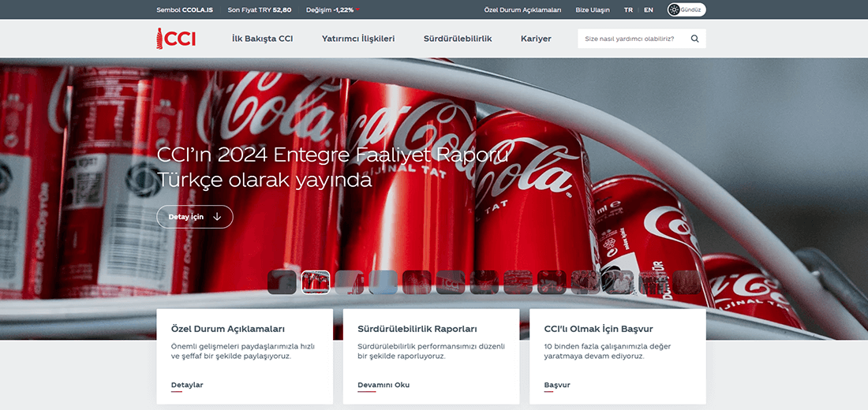Select the twelfth slider thumbnail
This screenshot has width=868, height=410.
[653, 282]
